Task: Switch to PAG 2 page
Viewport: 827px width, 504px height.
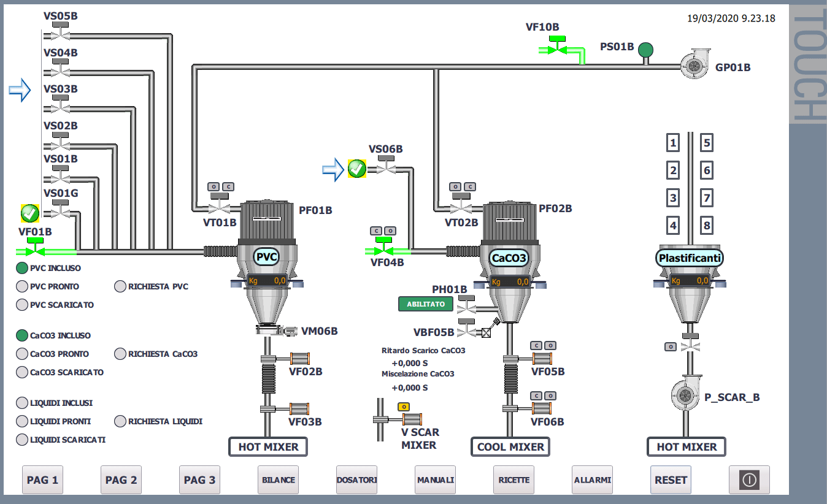Action: pos(121,479)
